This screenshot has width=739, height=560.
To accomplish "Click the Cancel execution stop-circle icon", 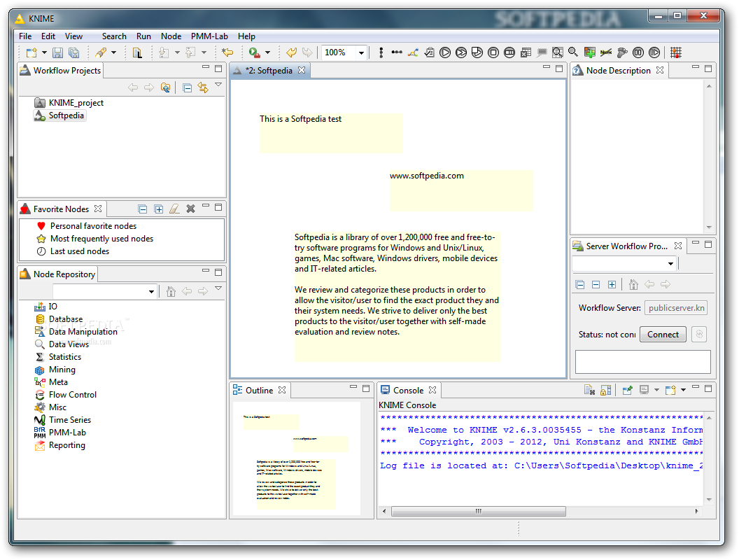I will [x=493, y=52].
